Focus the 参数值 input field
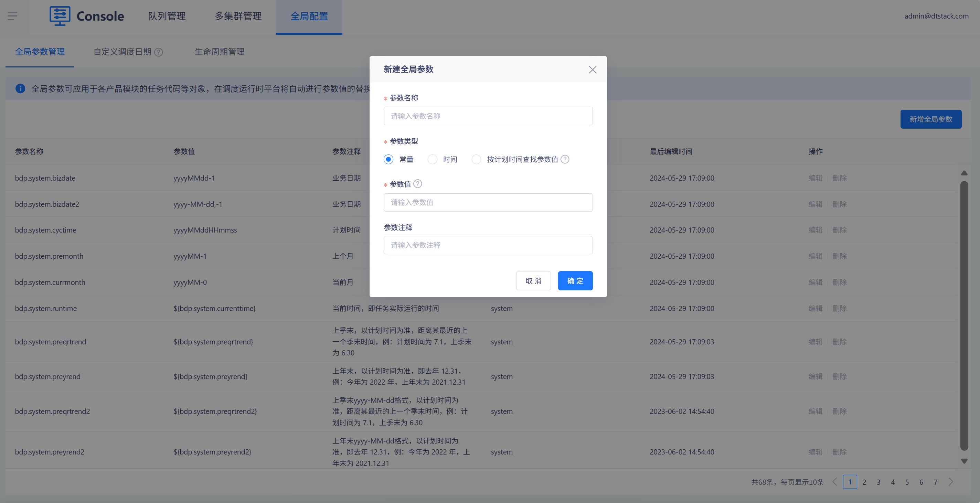 tap(488, 202)
